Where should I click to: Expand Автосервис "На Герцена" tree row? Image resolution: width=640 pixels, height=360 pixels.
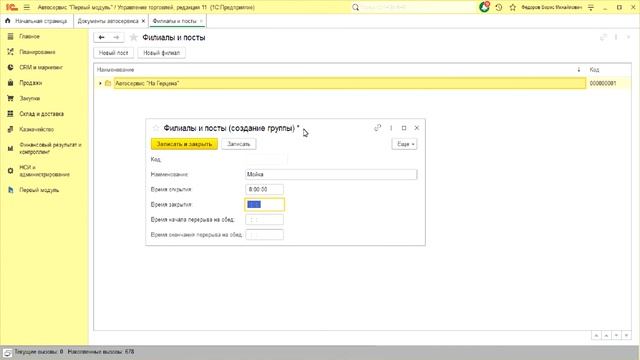pos(100,83)
